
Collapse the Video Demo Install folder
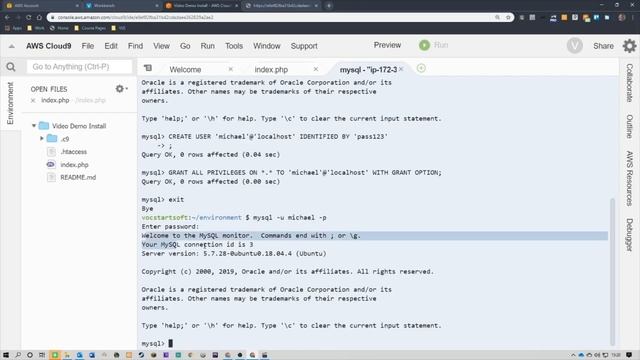click(x=34, y=126)
